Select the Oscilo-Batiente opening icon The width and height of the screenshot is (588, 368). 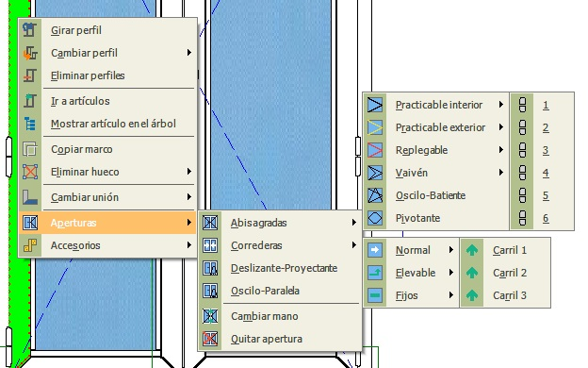pyautogui.click(x=375, y=195)
